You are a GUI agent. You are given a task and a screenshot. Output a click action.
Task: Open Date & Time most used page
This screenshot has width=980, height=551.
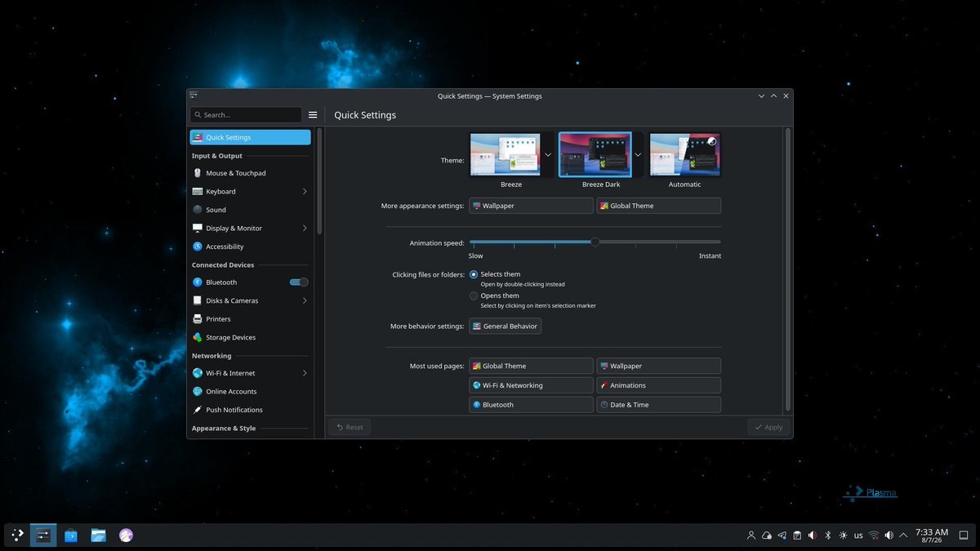pyautogui.click(x=658, y=405)
